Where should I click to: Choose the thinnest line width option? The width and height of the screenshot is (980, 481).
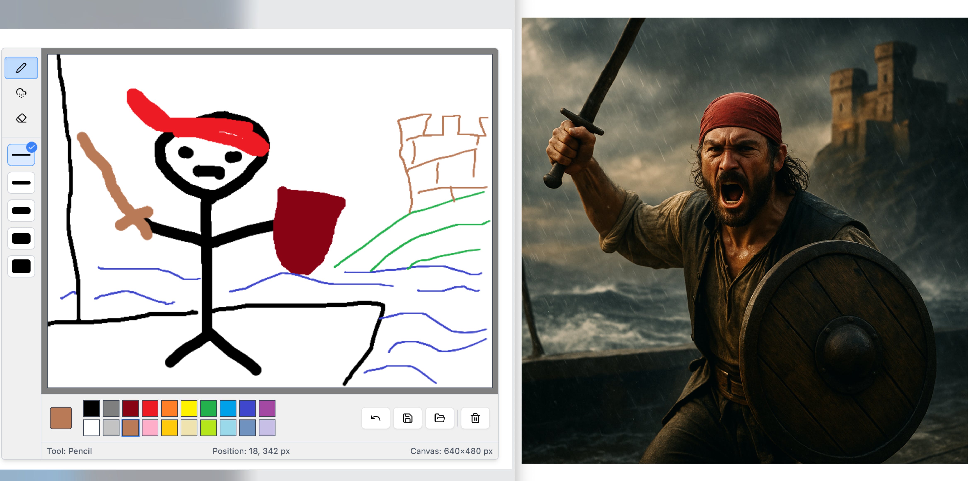click(x=21, y=155)
